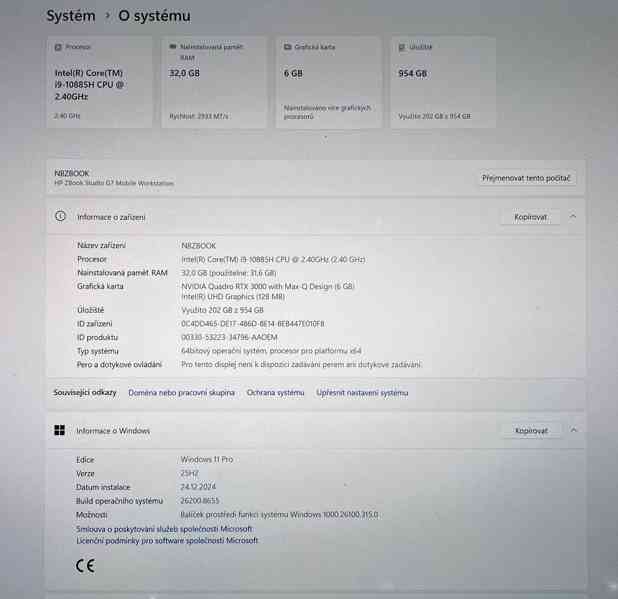Select the Možnosti experience pack value

(279, 515)
